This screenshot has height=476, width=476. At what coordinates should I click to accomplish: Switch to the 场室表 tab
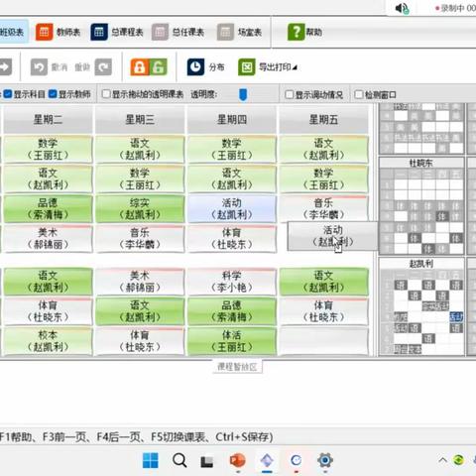(x=240, y=32)
